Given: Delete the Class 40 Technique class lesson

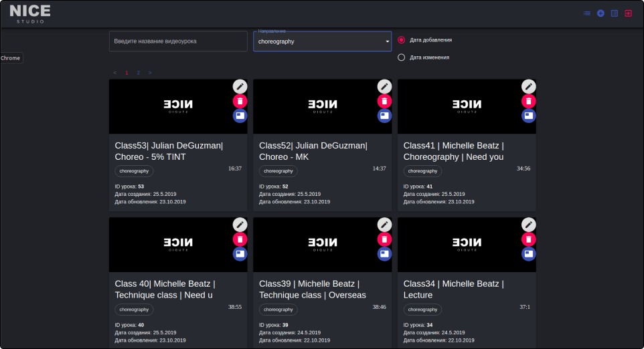Looking at the screenshot, I should 240,239.
